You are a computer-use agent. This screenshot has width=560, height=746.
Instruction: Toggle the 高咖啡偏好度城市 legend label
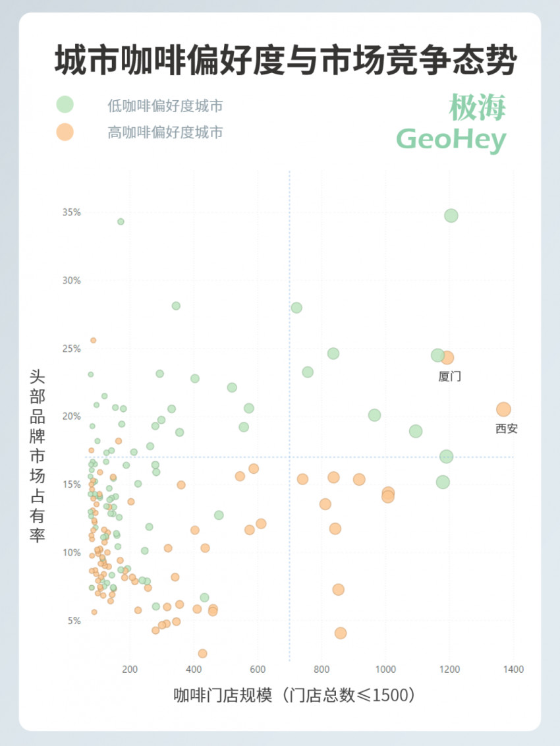pos(165,132)
